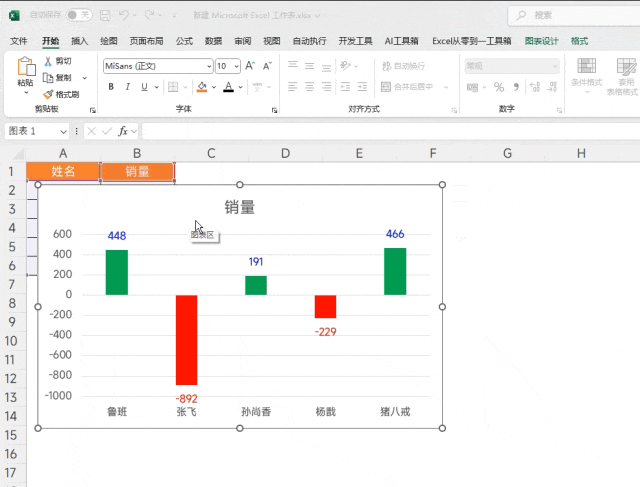Click the percent style icon
640x487 pixels.
pyautogui.click(x=499, y=87)
